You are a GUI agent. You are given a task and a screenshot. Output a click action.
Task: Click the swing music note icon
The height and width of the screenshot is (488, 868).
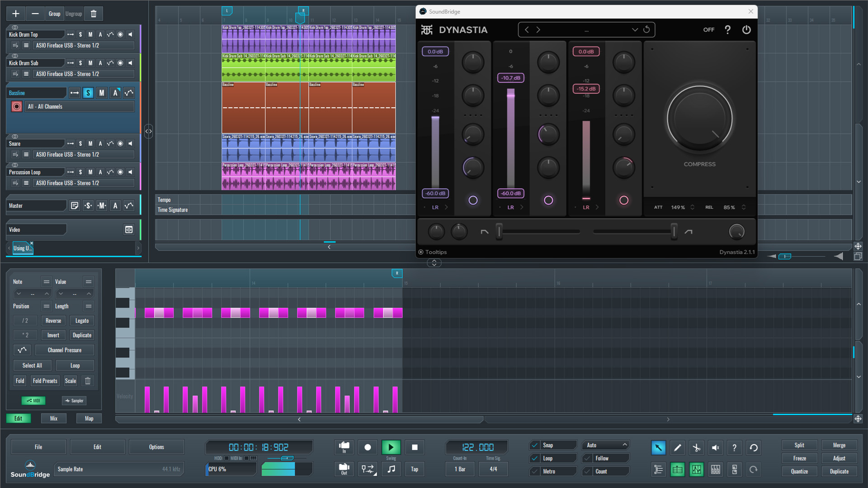(x=391, y=469)
